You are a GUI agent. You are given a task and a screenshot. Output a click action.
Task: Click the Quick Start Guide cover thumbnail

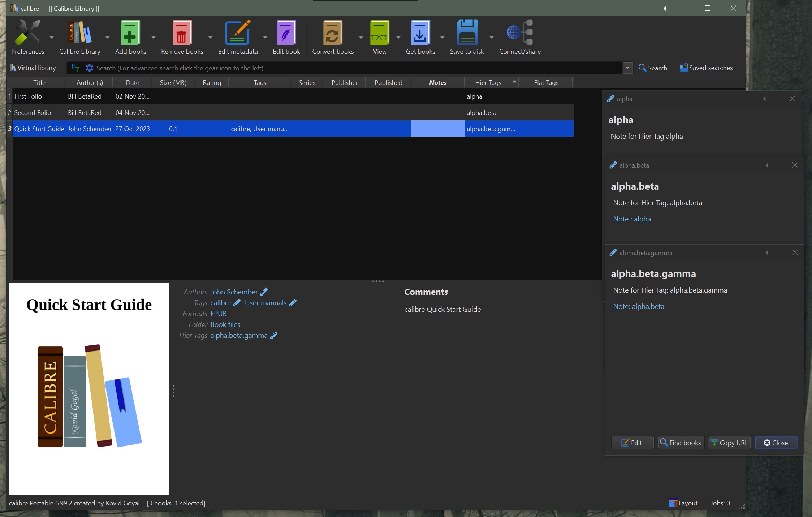coord(89,388)
